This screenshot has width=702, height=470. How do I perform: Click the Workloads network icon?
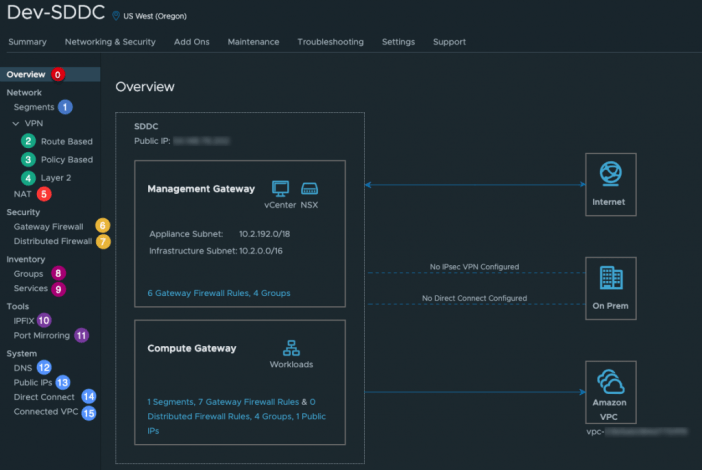pos(291,348)
